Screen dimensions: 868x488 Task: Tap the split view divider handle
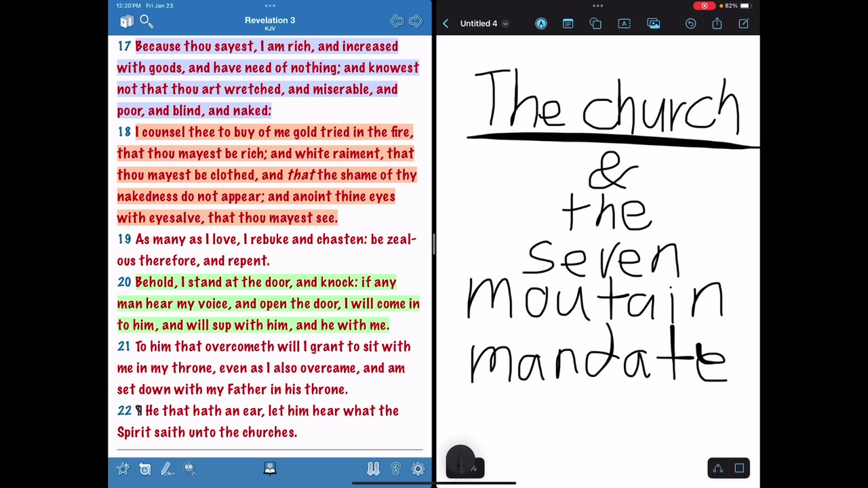(434, 244)
